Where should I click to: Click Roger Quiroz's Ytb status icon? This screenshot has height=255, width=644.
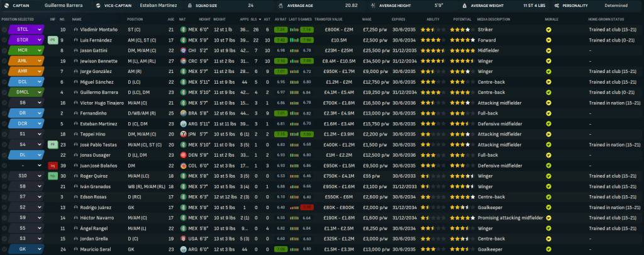tap(53, 176)
